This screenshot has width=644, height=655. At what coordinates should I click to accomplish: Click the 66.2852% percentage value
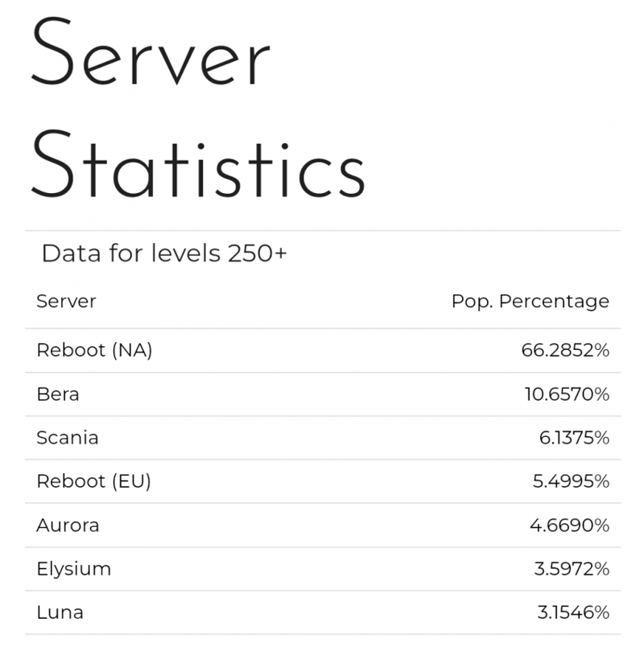click(565, 350)
